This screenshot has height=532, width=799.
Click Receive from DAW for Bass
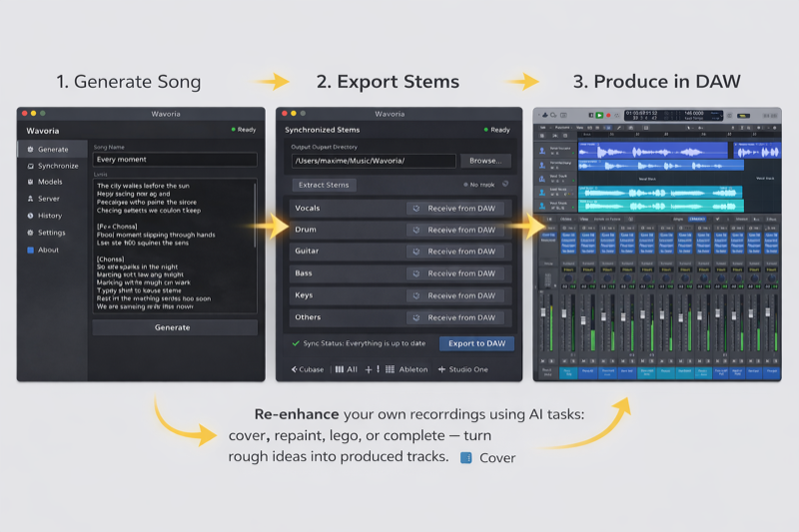pos(456,273)
